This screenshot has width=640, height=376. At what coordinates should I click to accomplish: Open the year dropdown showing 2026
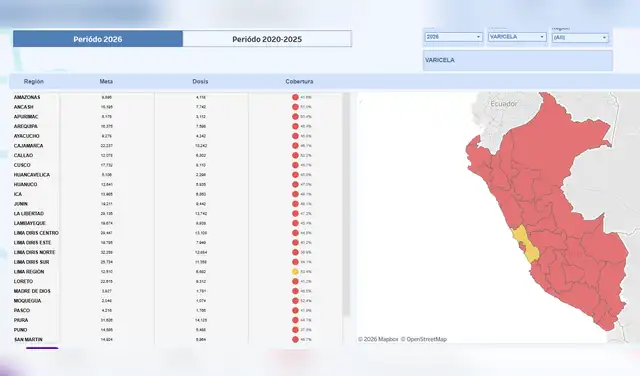pos(453,37)
